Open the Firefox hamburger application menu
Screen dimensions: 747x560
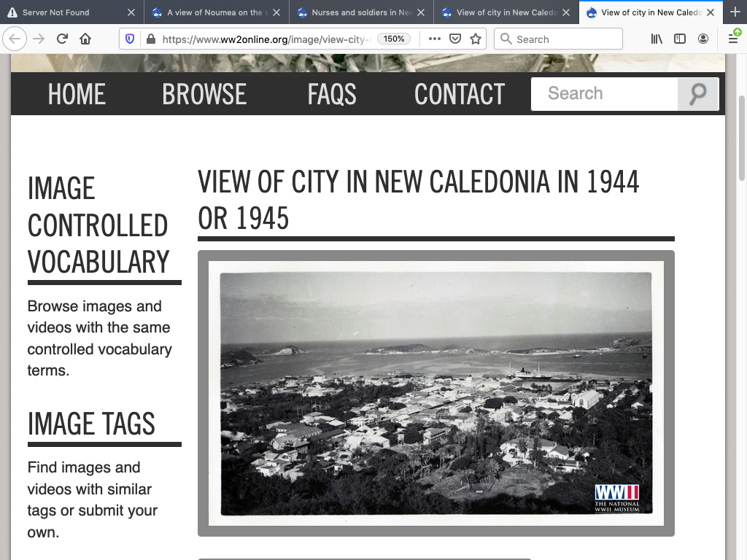(733, 39)
